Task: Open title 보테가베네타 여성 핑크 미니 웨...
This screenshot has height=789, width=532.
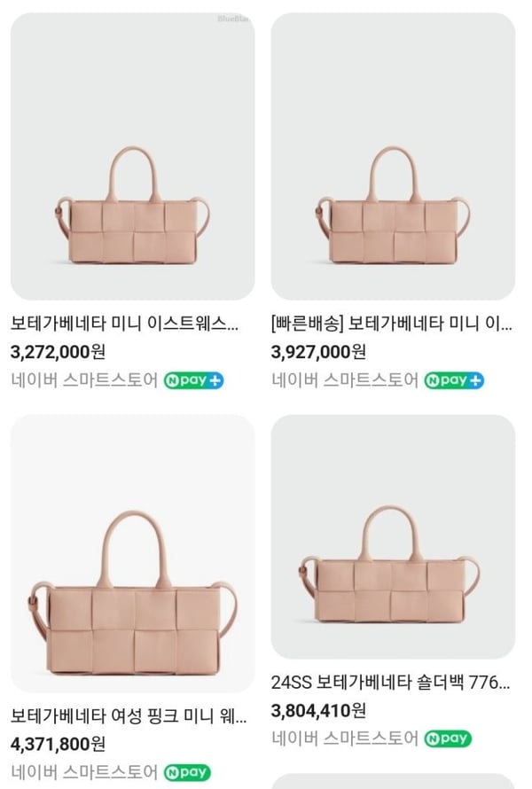Action: 129,715
